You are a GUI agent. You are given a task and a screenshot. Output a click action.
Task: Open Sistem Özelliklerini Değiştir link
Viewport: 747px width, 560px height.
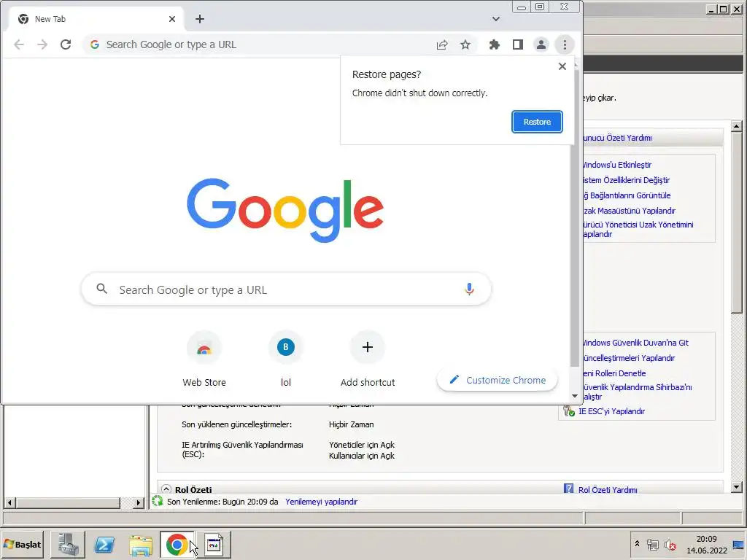click(x=627, y=180)
